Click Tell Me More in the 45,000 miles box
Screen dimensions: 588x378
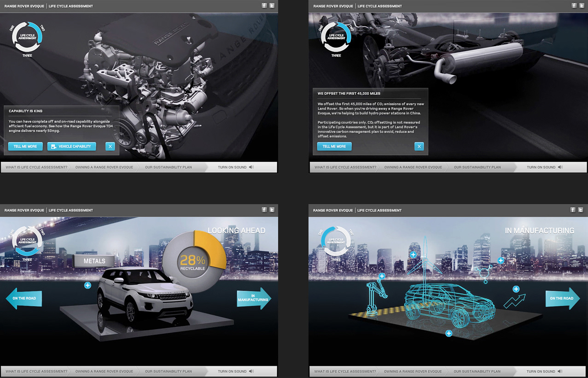[x=334, y=147]
